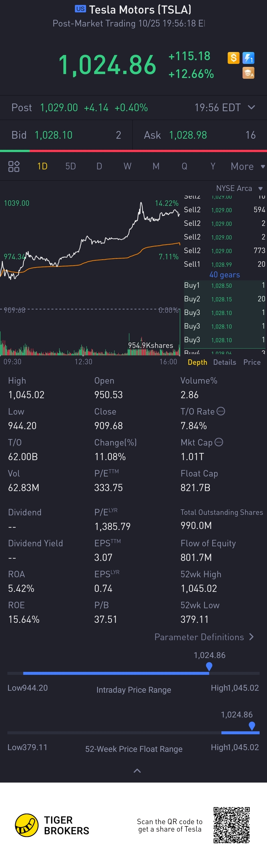
Task: Tap the orange stacked-layers icon
Action: click(248, 73)
